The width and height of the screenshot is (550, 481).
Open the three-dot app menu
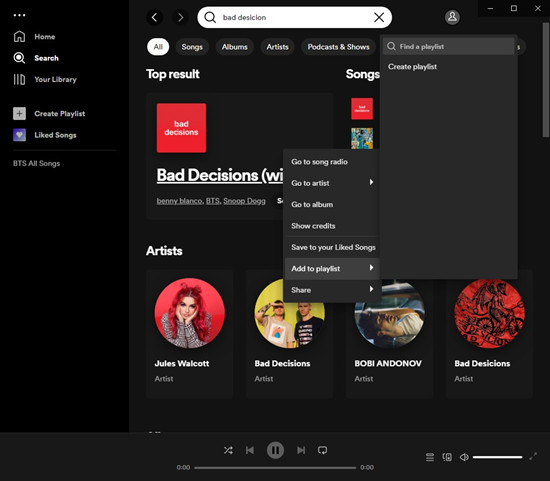click(19, 15)
